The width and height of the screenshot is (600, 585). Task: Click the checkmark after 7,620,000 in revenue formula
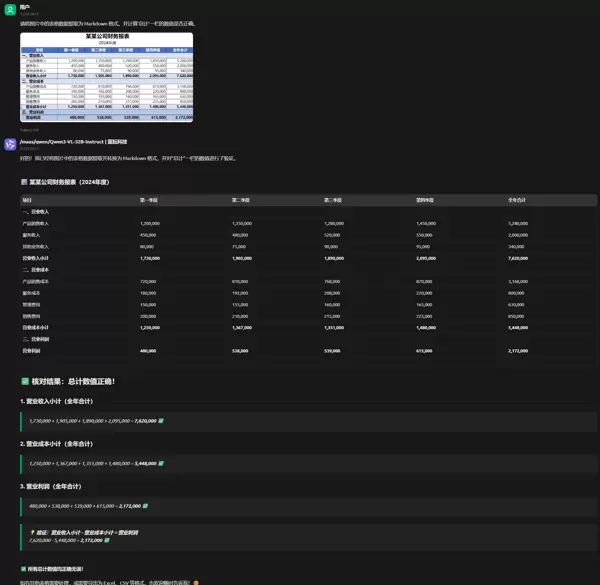pos(161,421)
